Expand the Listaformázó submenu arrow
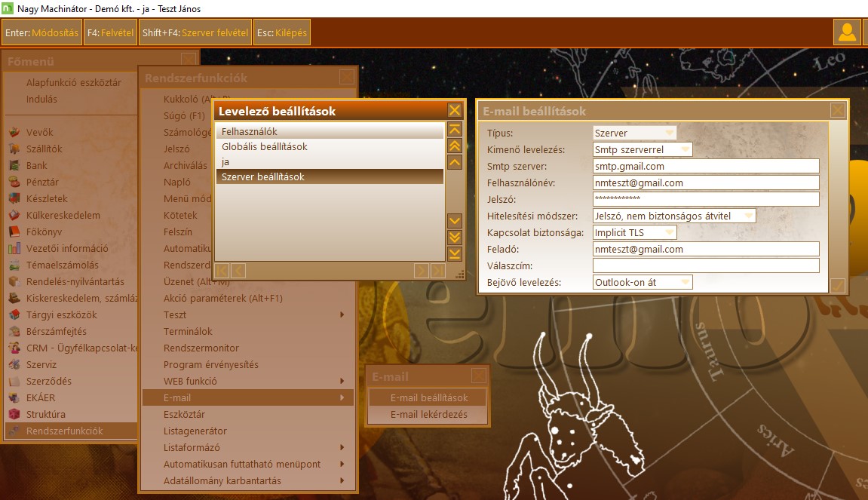Viewport: 868px width, 500px height. [342, 448]
